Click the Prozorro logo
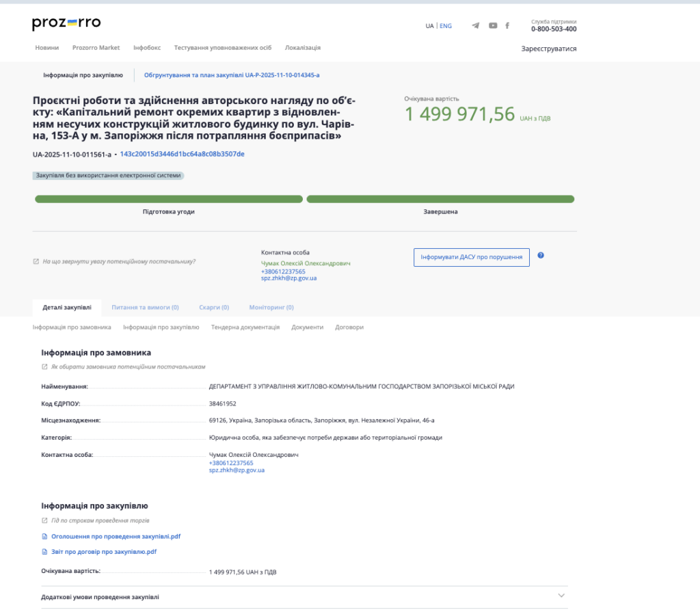Screen dimensions: 700x610 tap(66, 23)
